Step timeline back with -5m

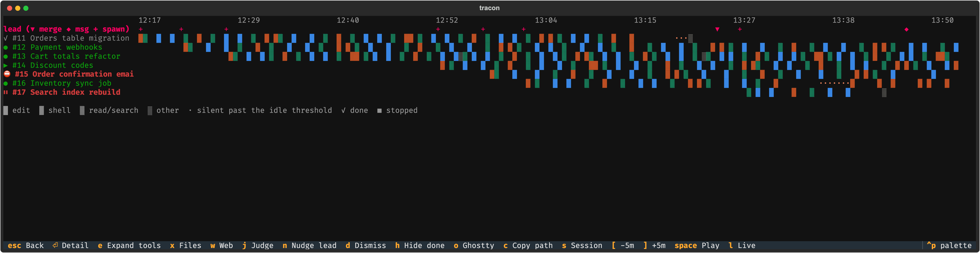pos(623,246)
